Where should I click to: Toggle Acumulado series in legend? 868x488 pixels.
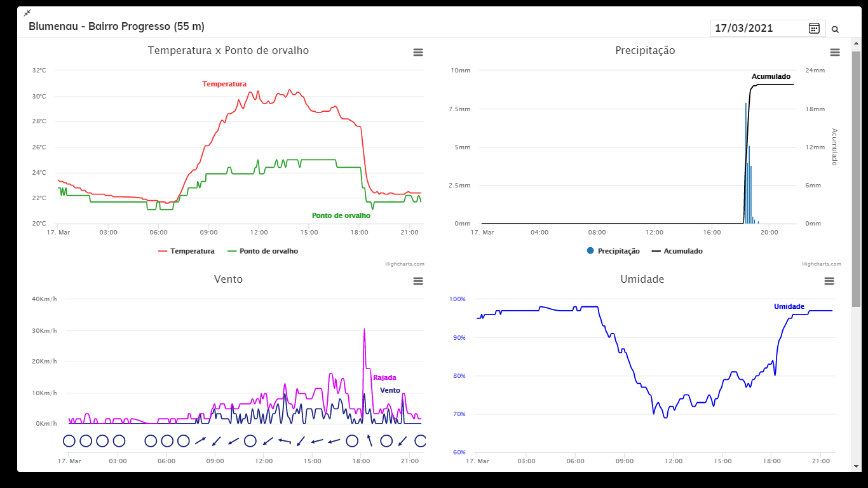point(677,251)
